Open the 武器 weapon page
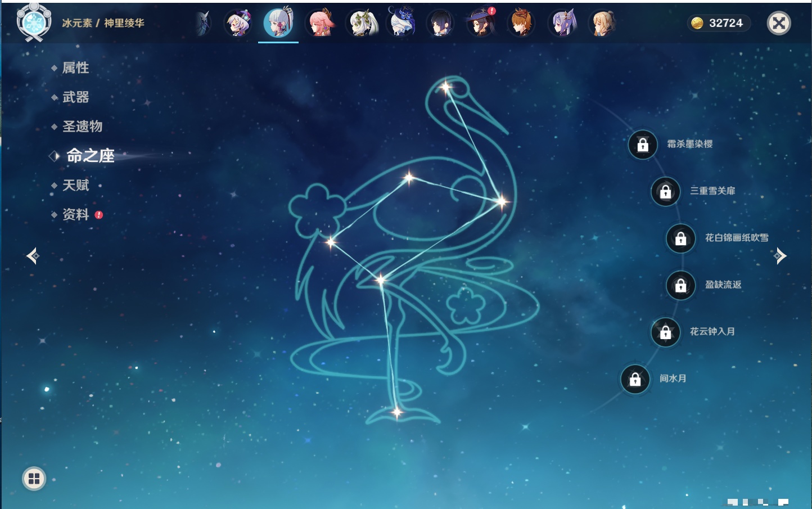The height and width of the screenshot is (509, 812). coord(75,97)
